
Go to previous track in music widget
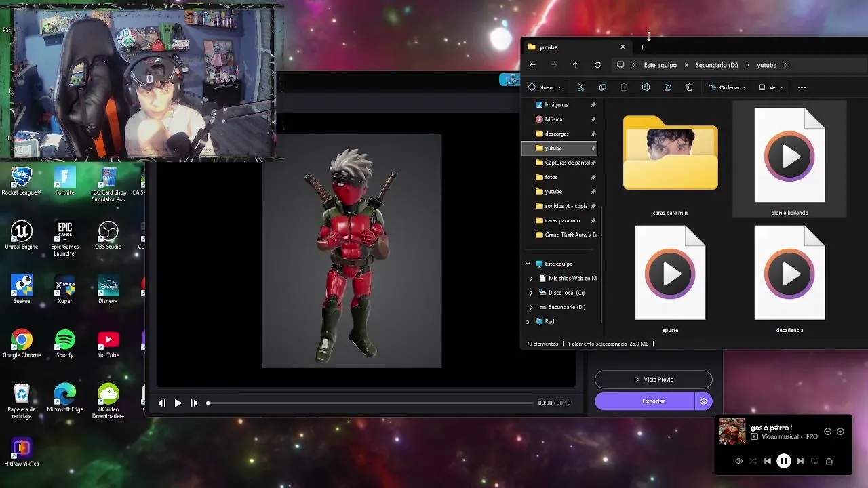click(768, 461)
